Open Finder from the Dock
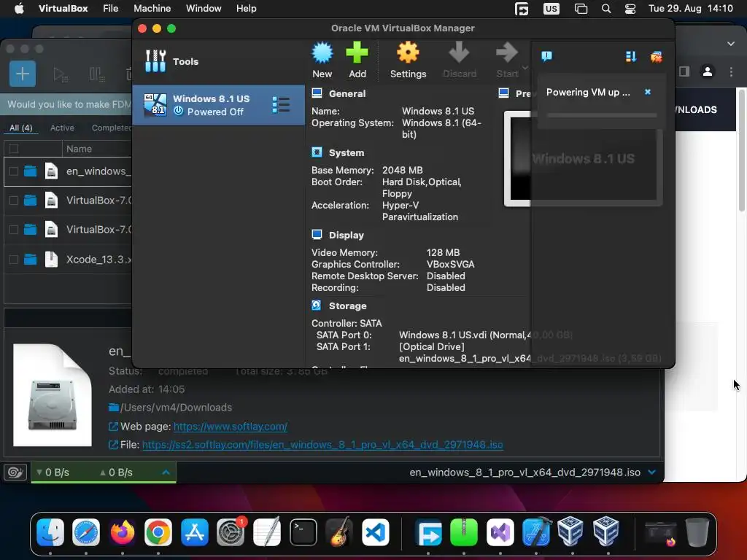 (x=50, y=532)
